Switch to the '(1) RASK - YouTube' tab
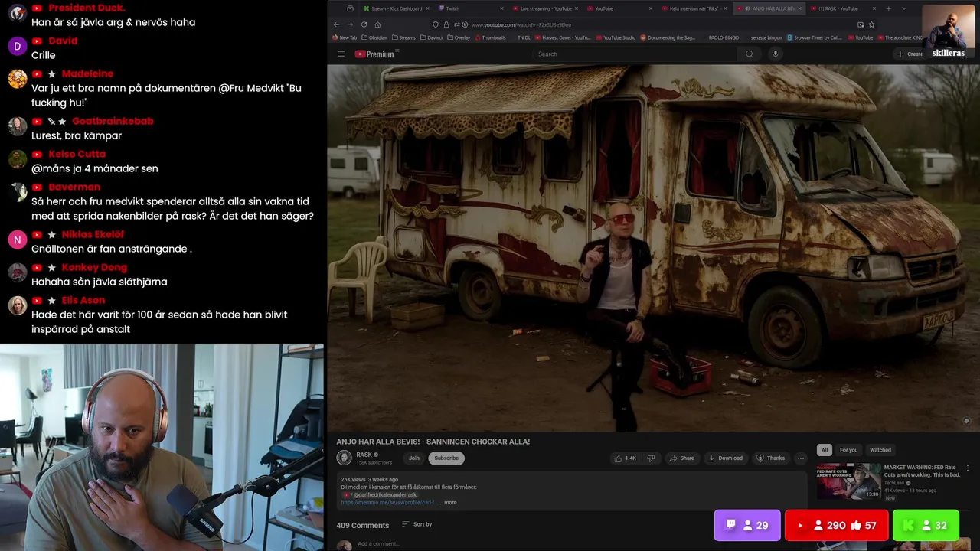980x551 pixels. tap(842, 8)
